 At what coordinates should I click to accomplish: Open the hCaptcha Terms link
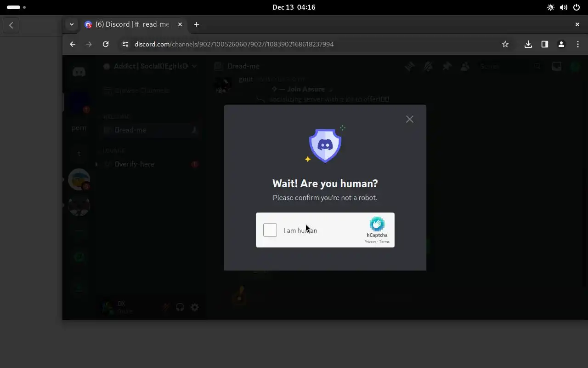point(384,241)
